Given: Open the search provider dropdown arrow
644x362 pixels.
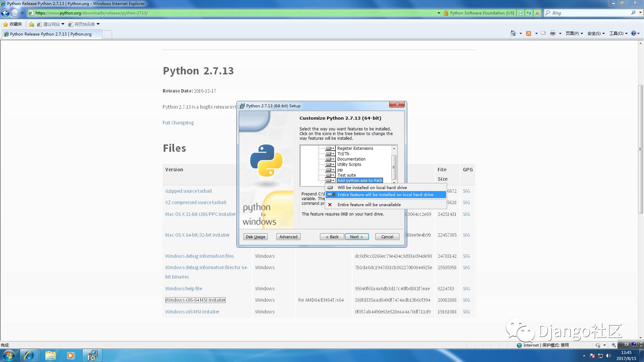Looking at the screenshot, I should coord(640,13).
